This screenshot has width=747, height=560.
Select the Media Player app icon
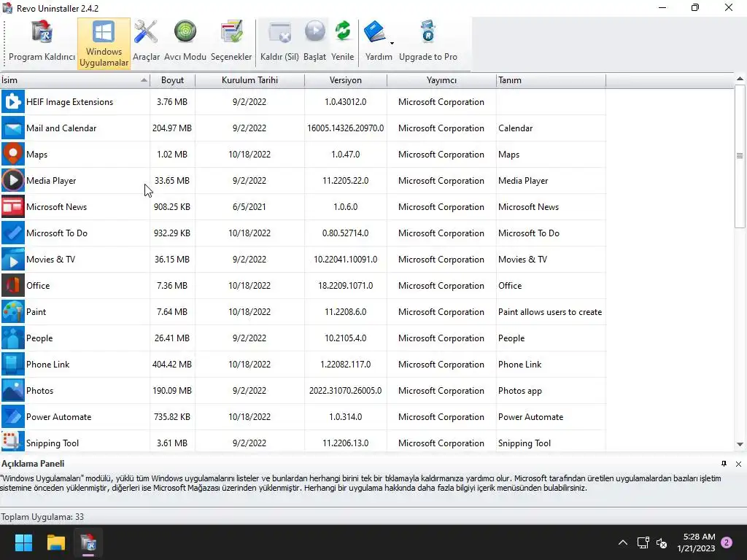[x=13, y=180]
